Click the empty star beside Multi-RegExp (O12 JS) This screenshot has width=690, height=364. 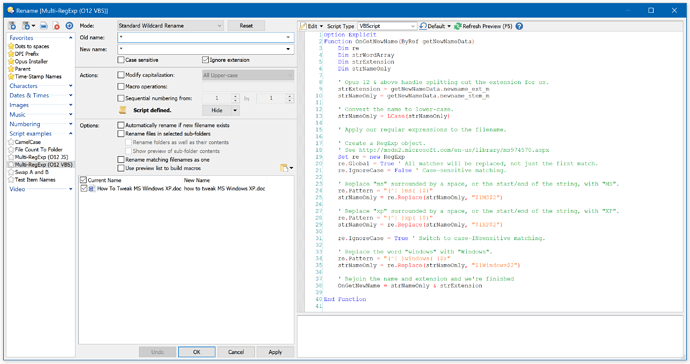tap(11, 157)
